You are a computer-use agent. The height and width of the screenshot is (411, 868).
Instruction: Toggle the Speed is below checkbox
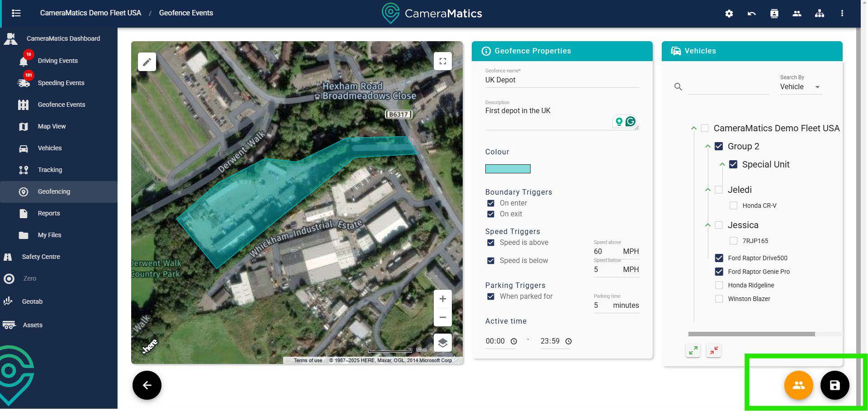tap(491, 261)
